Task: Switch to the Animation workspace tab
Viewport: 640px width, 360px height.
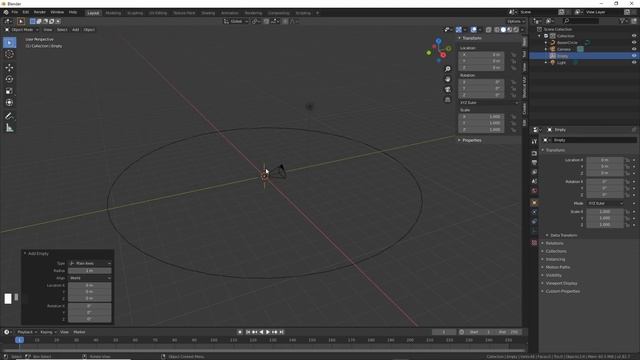Action: [230, 13]
